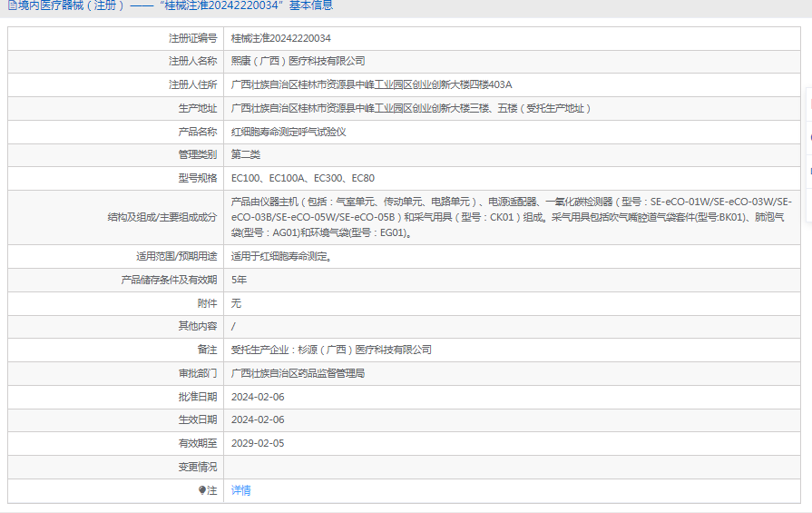This screenshot has height=513, width=812.
Task: Click the 其他内容 value slash
Action: 233,327
